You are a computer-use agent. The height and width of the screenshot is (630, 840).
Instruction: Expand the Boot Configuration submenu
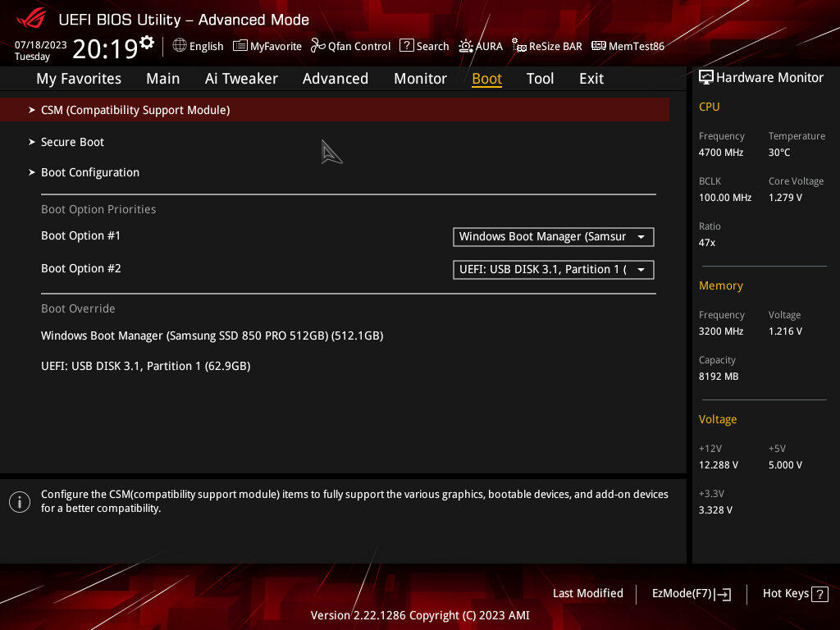[x=90, y=172]
